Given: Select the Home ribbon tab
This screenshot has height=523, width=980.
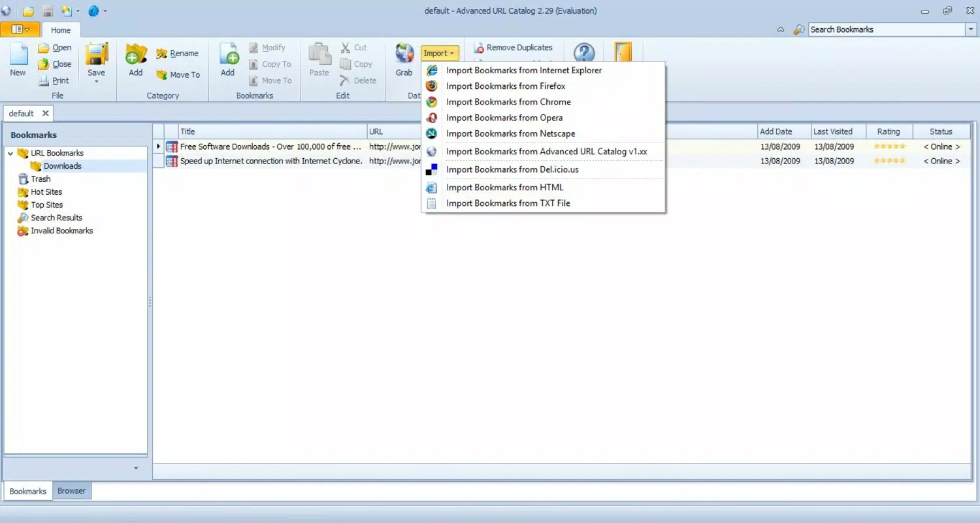Looking at the screenshot, I should (x=61, y=30).
